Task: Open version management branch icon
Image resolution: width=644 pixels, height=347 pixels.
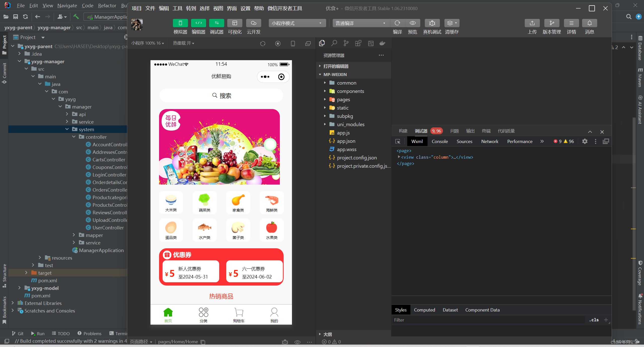Action: coord(552,23)
